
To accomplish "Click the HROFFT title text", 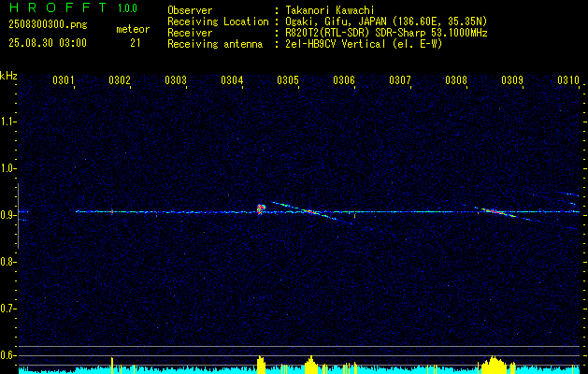I will point(58,7).
